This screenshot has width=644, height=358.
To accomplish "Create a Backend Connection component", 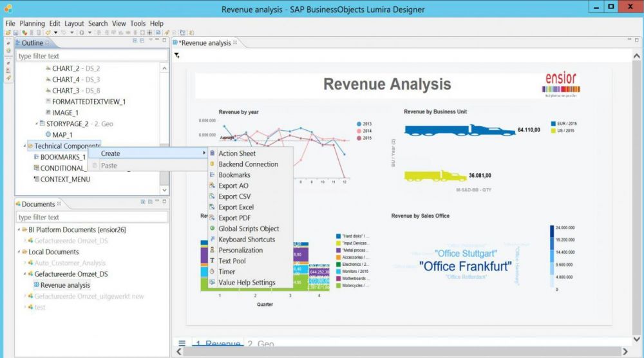I will click(x=251, y=164).
